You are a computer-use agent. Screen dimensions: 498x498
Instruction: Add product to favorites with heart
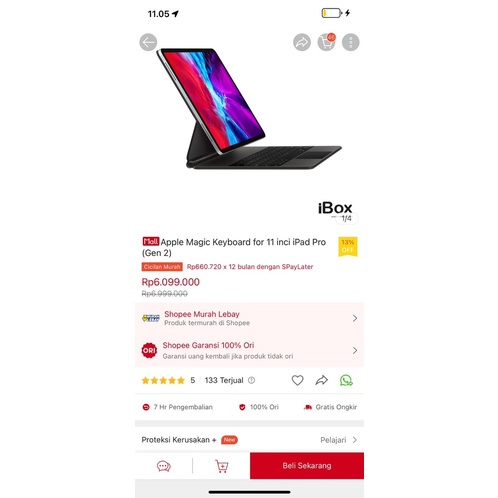(297, 380)
